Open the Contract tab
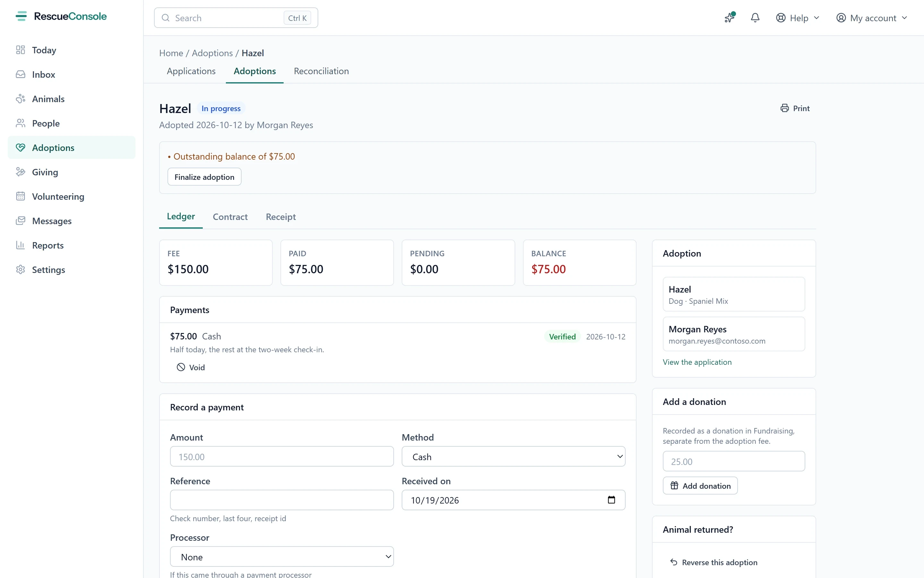 (230, 217)
